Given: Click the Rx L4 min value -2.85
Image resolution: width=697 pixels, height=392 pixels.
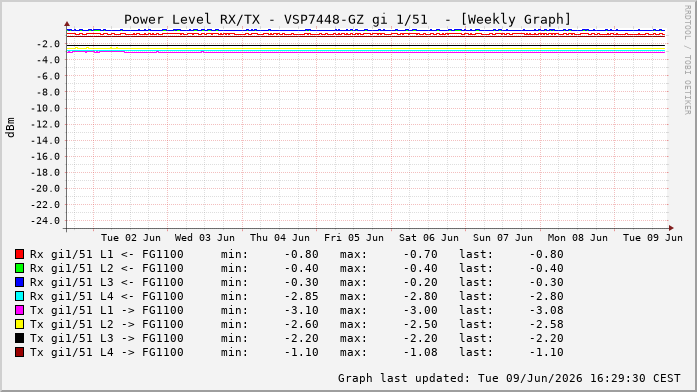Looking at the screenshot, I should [x=301, y=296].
